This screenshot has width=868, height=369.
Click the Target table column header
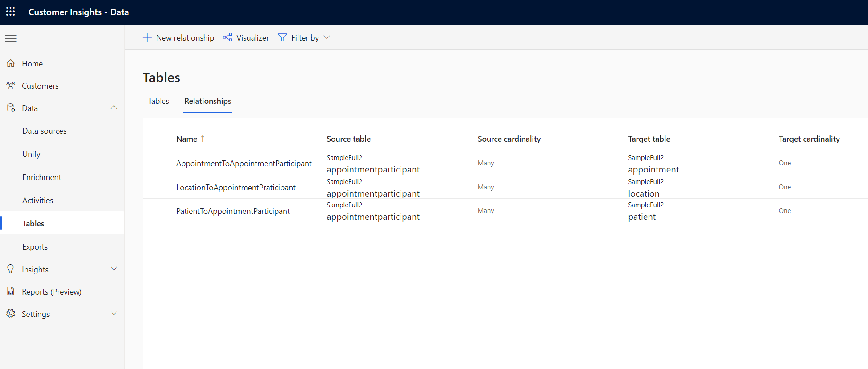[x=649, y=139]
